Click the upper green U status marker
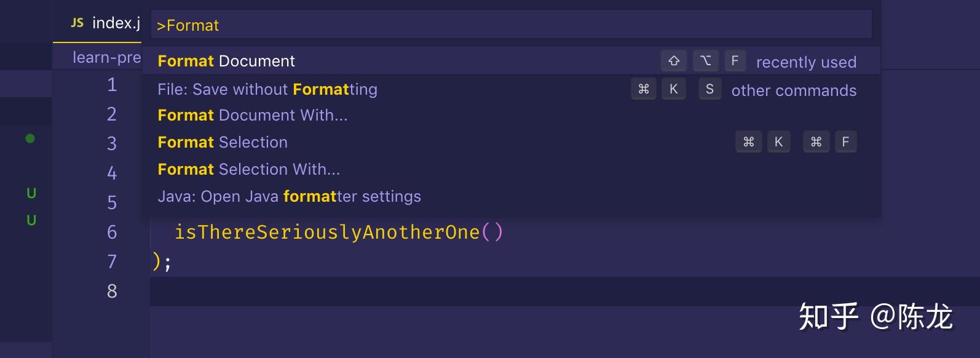 point(31,193)
